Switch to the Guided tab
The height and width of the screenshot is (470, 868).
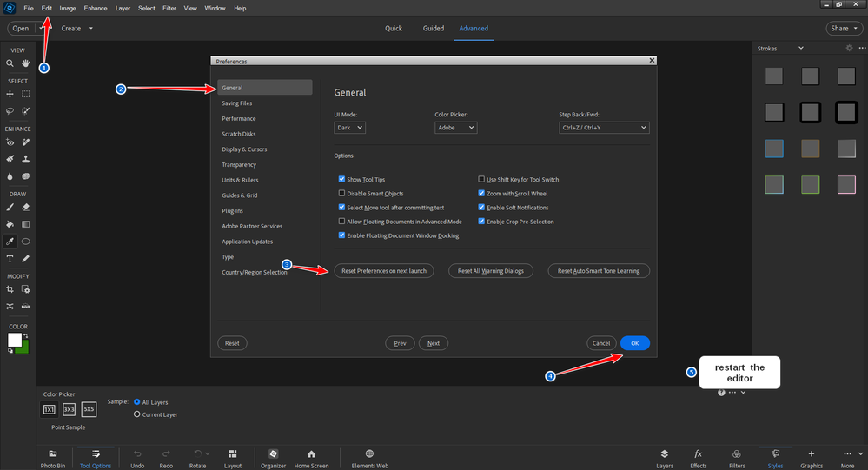(x=434, y=28)
